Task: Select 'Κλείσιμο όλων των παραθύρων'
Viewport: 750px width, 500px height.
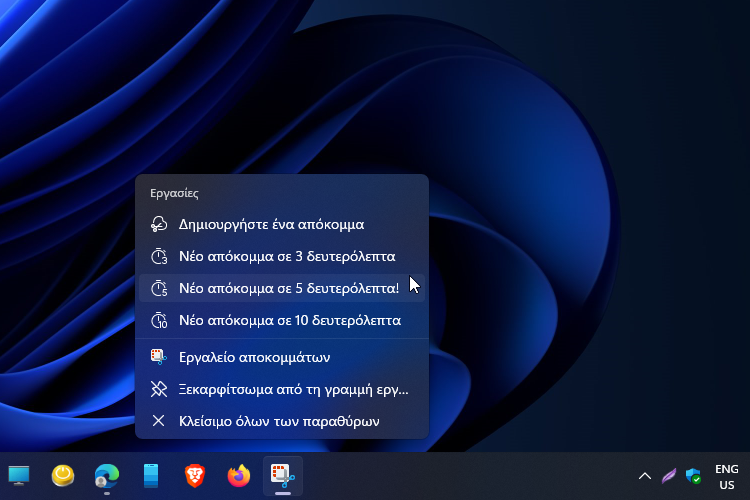Action: pyautogui.click(x=282, y=421)
